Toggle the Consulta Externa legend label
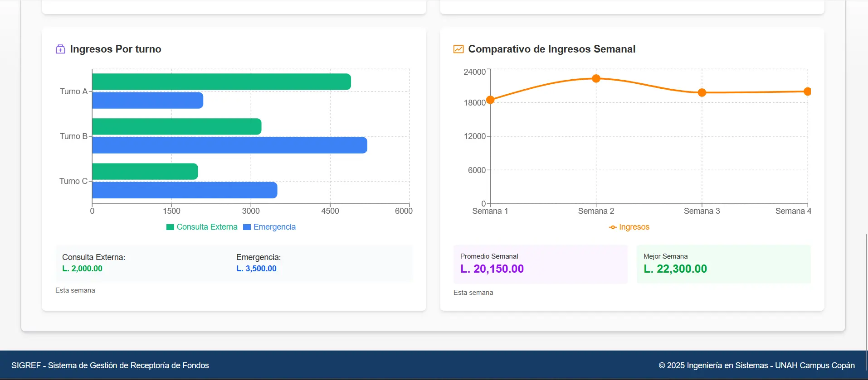 (207, 227)
